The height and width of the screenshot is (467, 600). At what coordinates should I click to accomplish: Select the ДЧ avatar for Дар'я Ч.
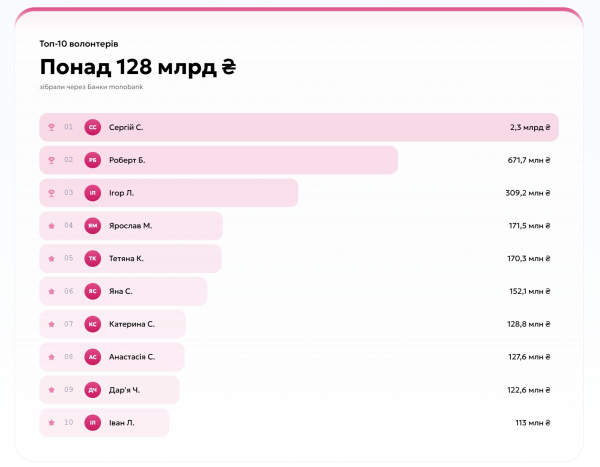93,390
